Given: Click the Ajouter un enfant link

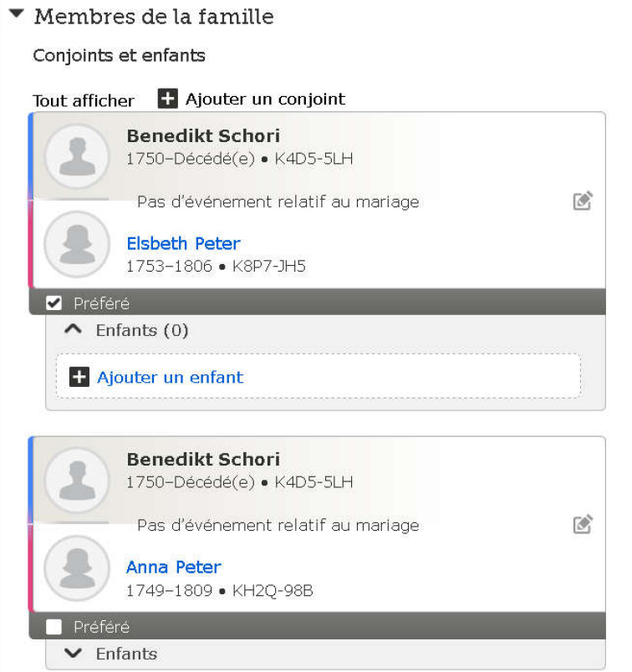Looking at the screenshot, I should tap(170, 377).
